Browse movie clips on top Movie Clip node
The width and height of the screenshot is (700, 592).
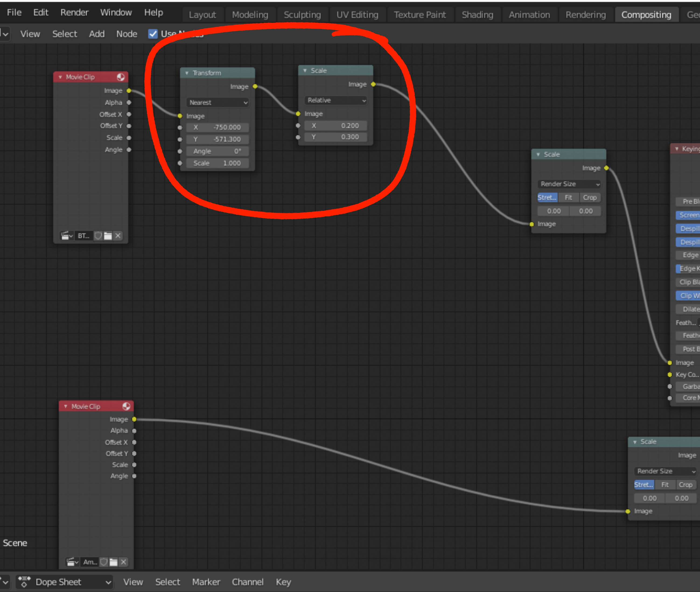click(x=67, y=236)
